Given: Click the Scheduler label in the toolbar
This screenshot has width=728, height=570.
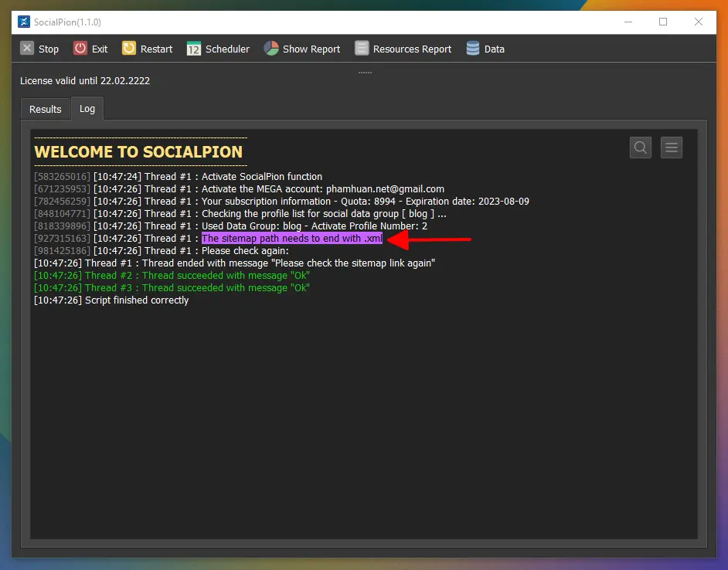Looking at the screenshot, I should coord(227,49).
